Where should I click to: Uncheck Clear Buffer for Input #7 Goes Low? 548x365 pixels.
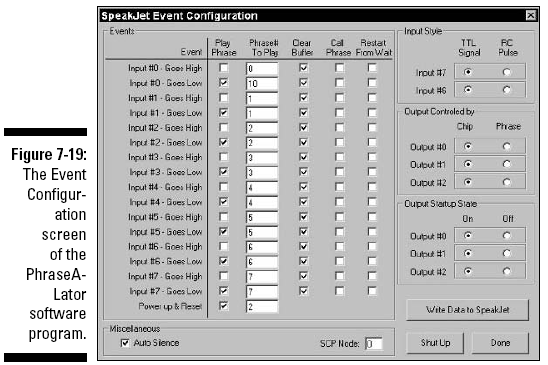[303, 291]
